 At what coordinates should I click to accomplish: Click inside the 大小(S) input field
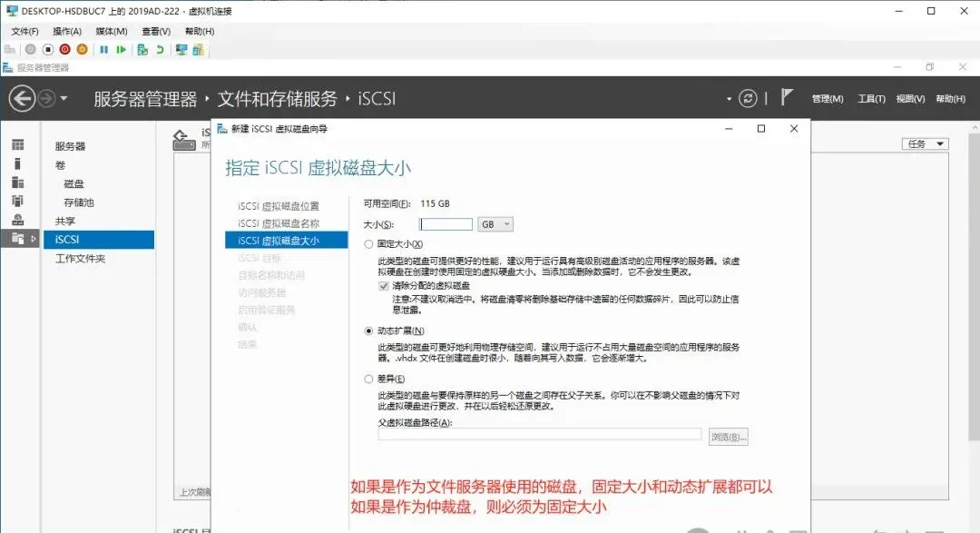pyautogui.click(x=445, y=223)
